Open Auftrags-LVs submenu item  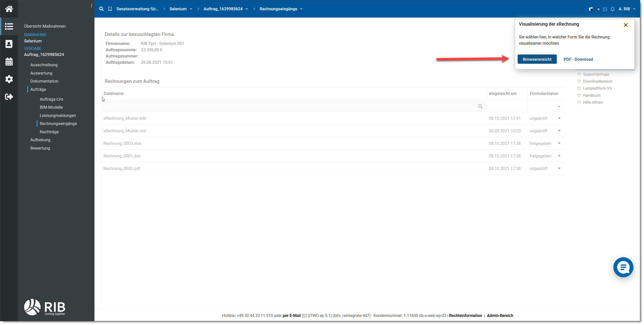51,99
